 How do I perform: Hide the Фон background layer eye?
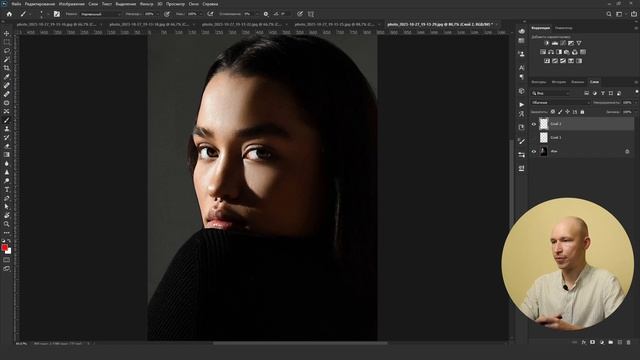(x=533, y=151)
